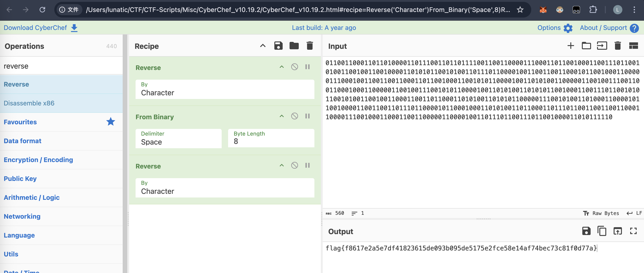Replace input with output icon

[618, 231]
